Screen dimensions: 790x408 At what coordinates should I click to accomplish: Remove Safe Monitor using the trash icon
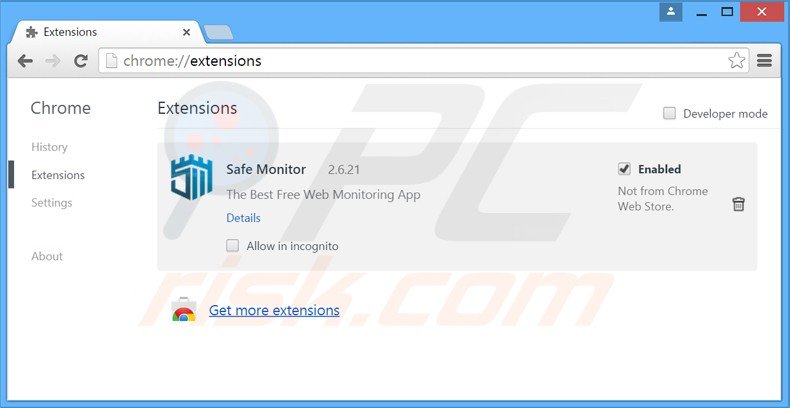738,204
